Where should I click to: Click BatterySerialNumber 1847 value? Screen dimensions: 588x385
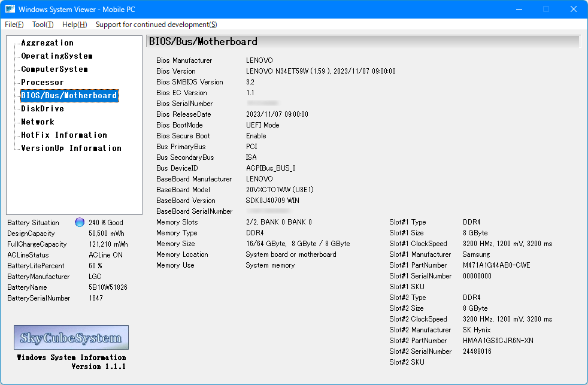click(x=96, y=298)
